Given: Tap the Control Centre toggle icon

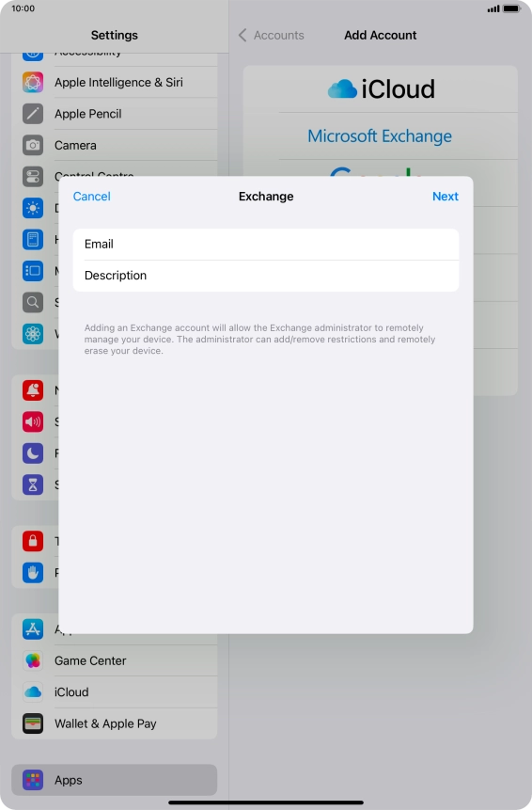Looking at the screenshot, I should point(33,177).
